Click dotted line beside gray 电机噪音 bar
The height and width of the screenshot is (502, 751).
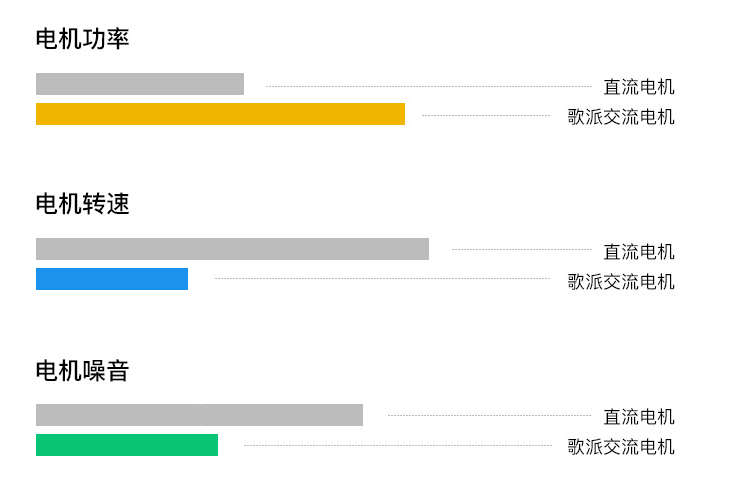(x=489, y=415)
